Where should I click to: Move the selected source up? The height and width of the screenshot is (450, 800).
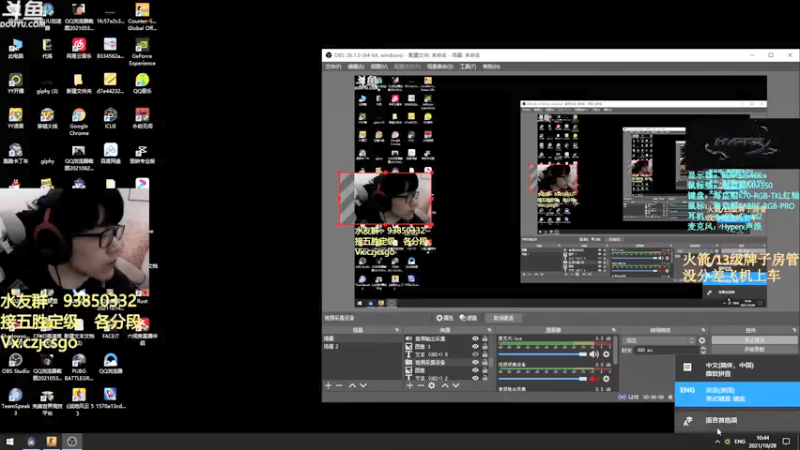(x=445, y=386)
